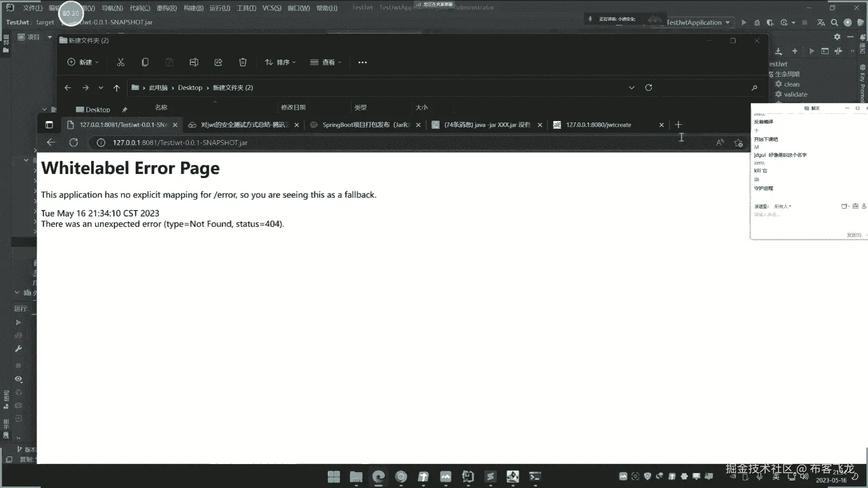This screenshot has height=488, width=868.
Task: Open the 构建(B) menu in IDE
Action: [x=193, y=8]
